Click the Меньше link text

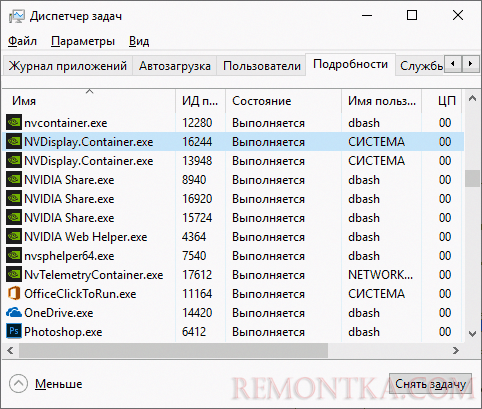click(x=59, y=384)
